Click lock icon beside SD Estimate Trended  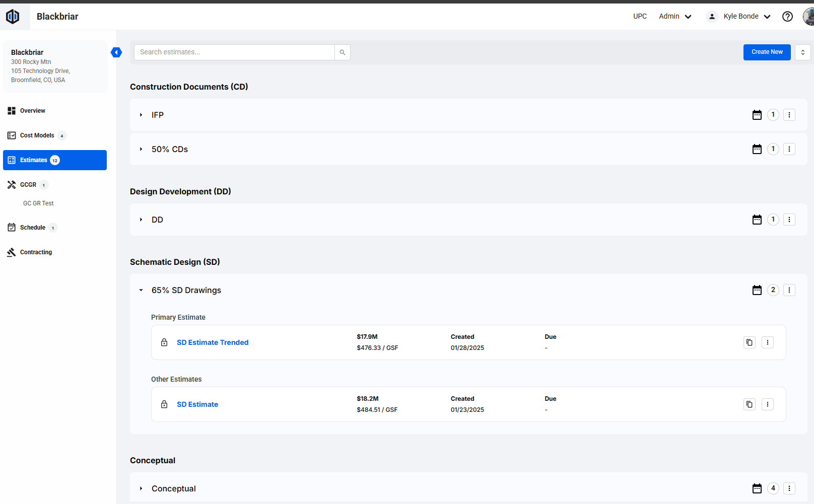pyautogui.click(x=164, y=342)
